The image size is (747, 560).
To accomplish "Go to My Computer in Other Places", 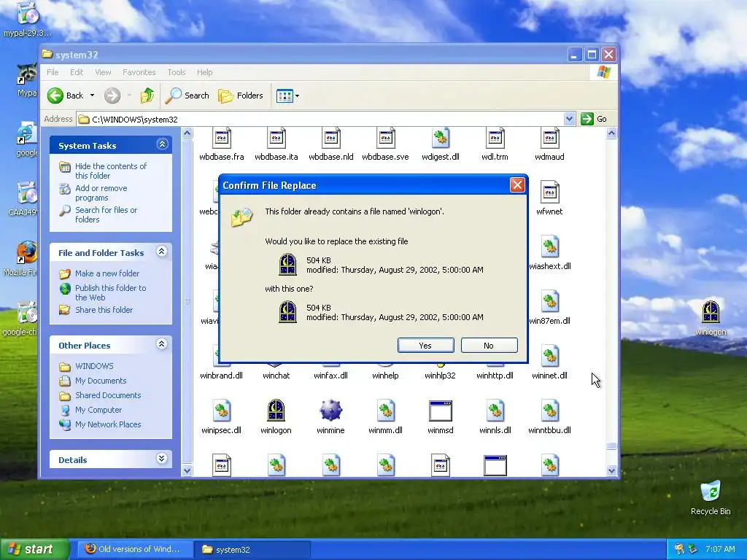I will 98,410.
